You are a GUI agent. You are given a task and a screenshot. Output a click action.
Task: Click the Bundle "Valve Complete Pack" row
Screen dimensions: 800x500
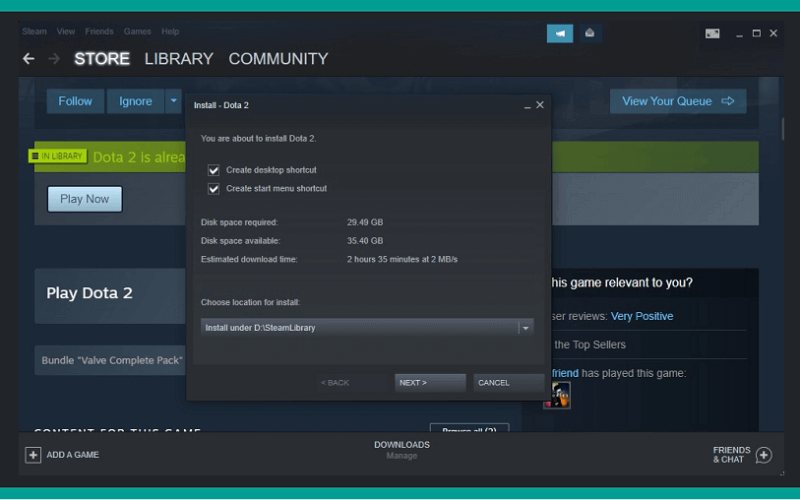pyautogui.click(x=110, y=360)
